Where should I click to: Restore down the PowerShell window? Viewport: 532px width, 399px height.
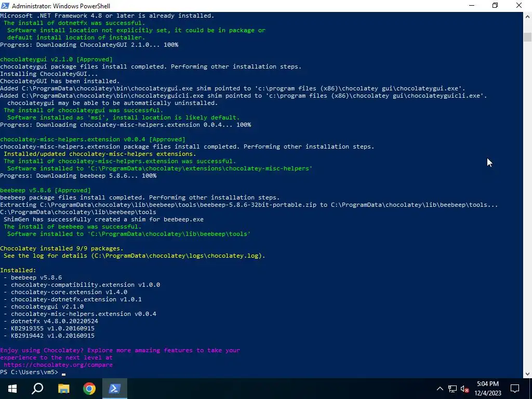(x=495, y=6)
